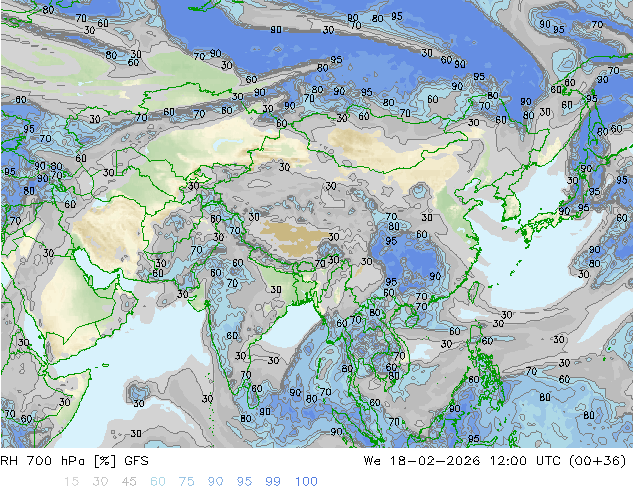
Task: Click the 99 value in the color legend
Action: pyautogui.click(x=273, y=482)
